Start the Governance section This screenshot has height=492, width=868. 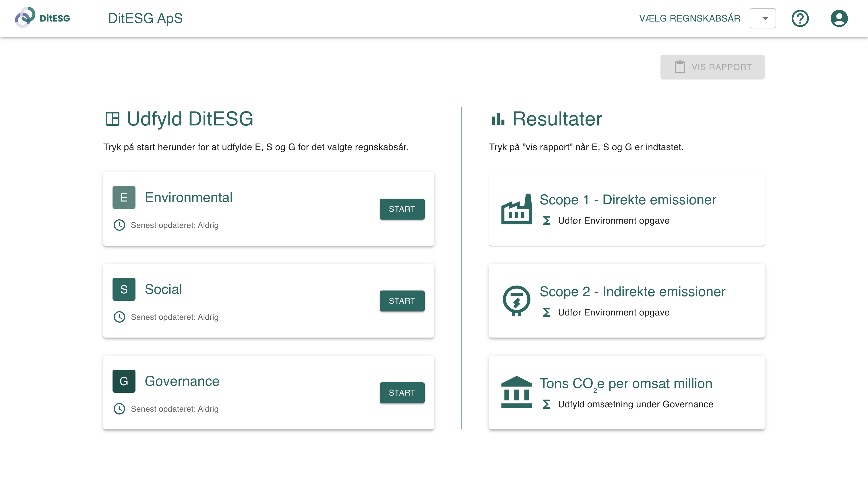click(x=402, y=393)
